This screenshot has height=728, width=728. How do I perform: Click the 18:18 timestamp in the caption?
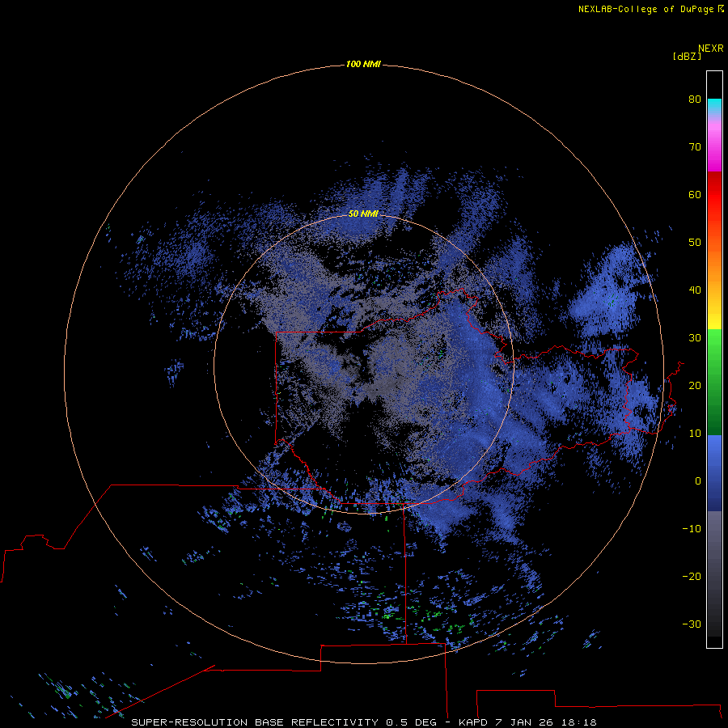(x=578, y=722)
